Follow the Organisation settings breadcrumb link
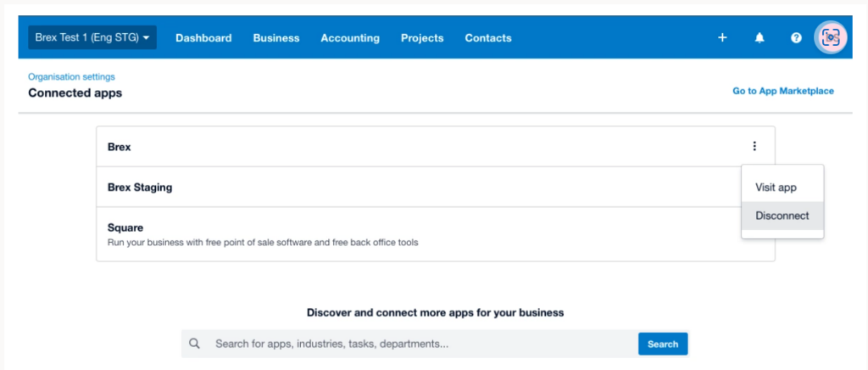The height and width of the screenshot is (370, 868). pyautogui.click(x=71, y=77)
